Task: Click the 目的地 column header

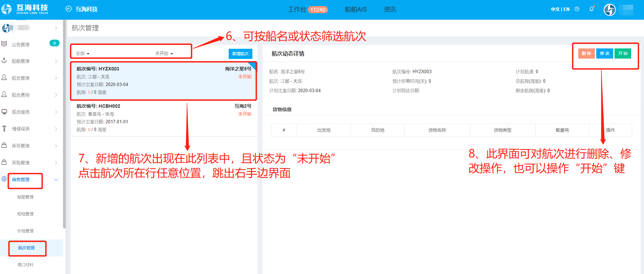Action: click(378, 130)
